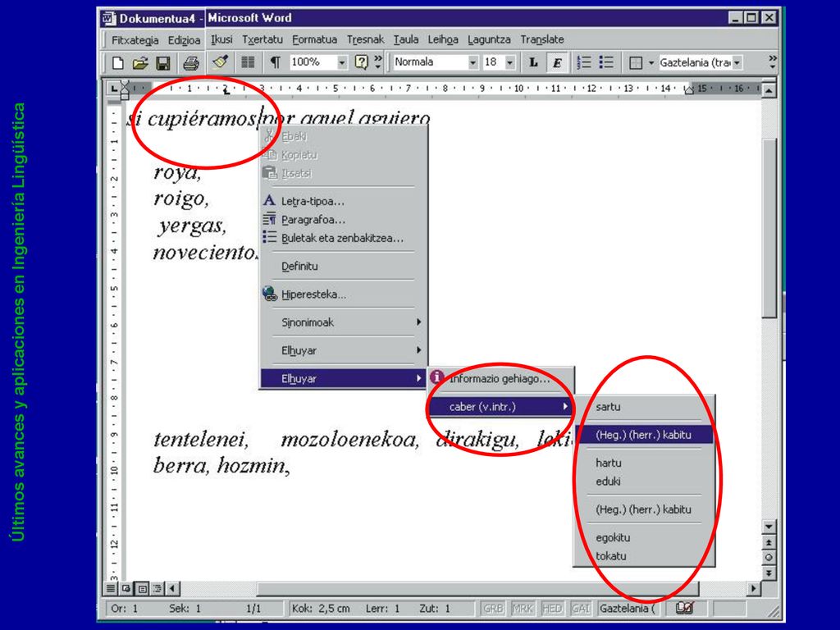Toggle bold with the L button
Viewport: 840px width, 630px height.
click(x=533, y=62)
